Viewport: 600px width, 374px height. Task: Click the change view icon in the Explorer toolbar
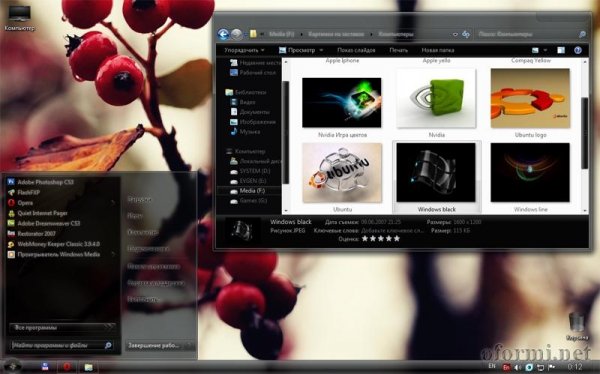[535, 50]
